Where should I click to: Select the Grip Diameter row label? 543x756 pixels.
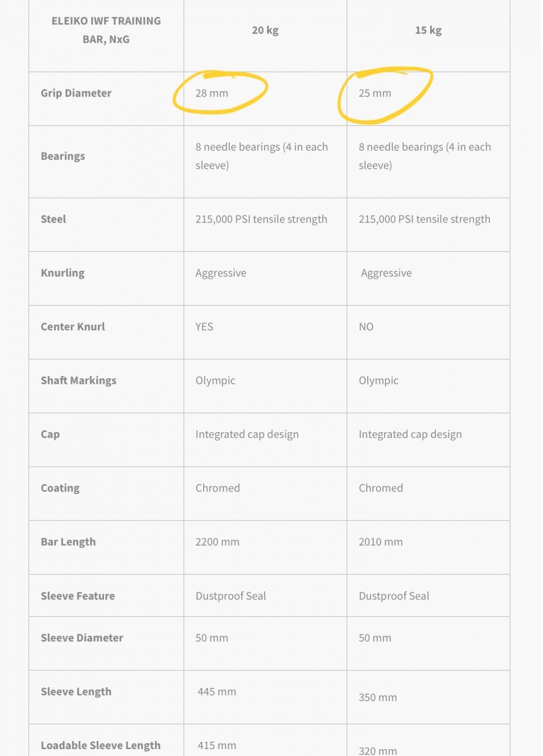coord(76,93)
